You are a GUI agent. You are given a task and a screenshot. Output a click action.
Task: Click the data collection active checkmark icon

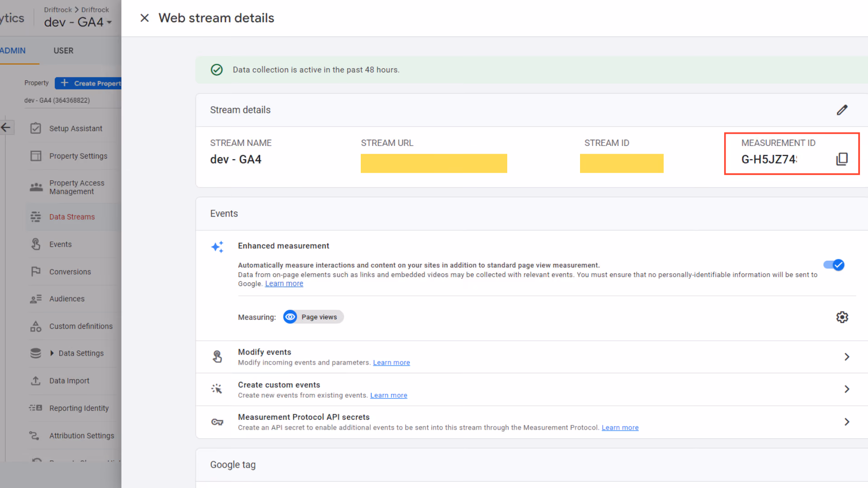pos(217,70)
